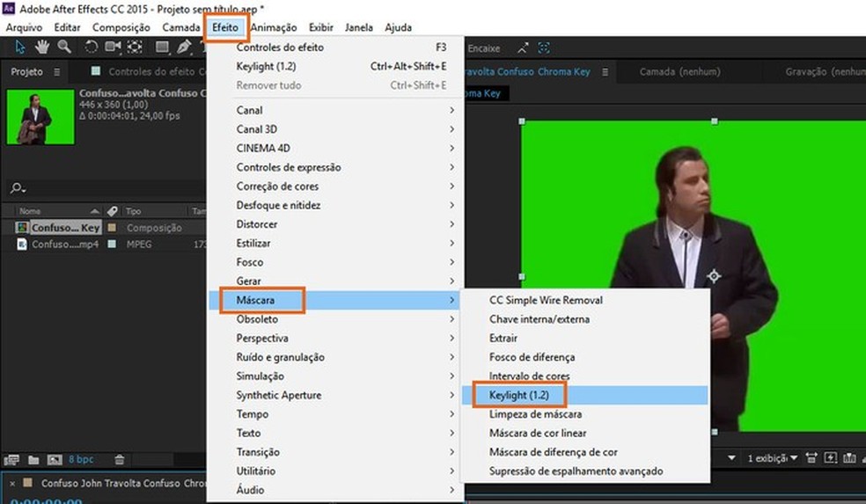Create new folder in Project panel
Screen dimensions: 866x504
tap(33, 459)
